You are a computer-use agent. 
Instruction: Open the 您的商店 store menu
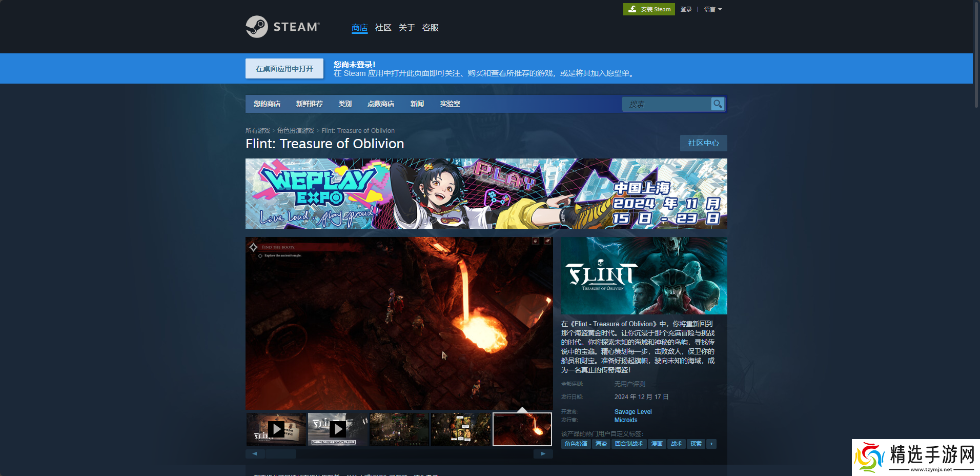point(267,104)
